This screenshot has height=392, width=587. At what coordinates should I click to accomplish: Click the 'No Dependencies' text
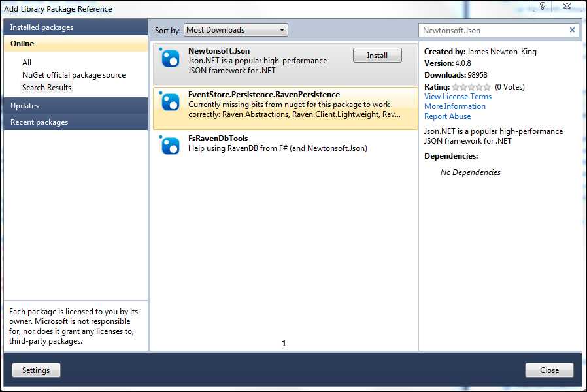point(470,172)
